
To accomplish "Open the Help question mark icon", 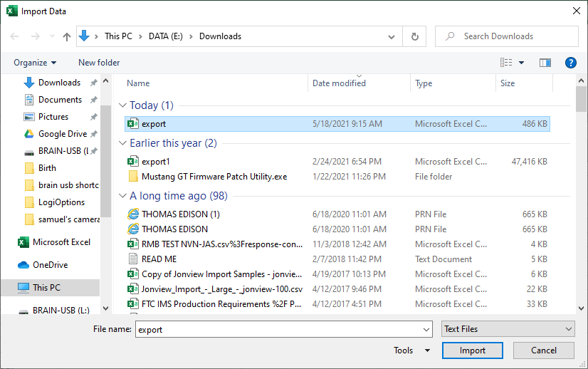I will tap(570, 63).
